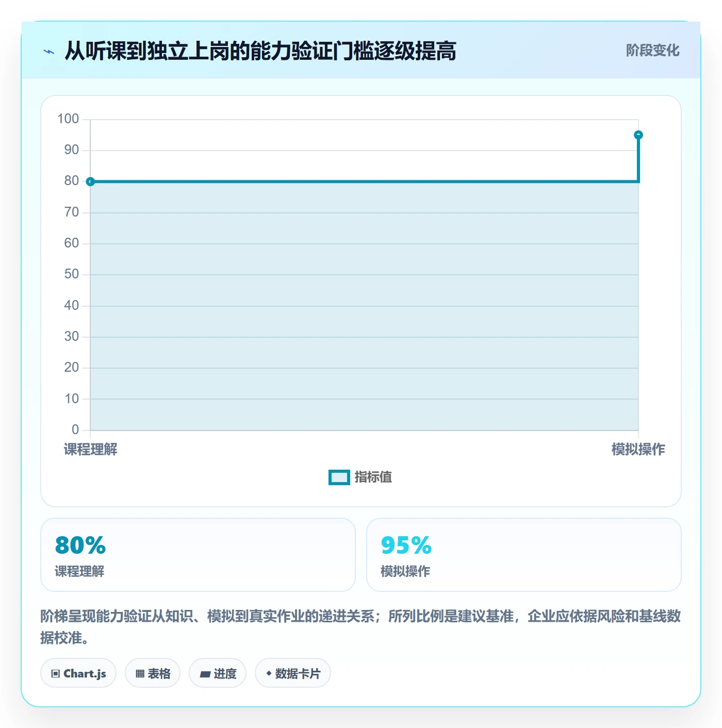Click the Chart.js tag
Image resolution: width=722 pixels, height=728 pixels.
[78, 673]
